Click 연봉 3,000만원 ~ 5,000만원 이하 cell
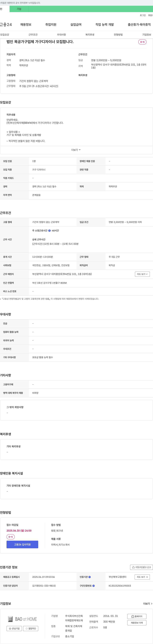 tap(125, 222)
